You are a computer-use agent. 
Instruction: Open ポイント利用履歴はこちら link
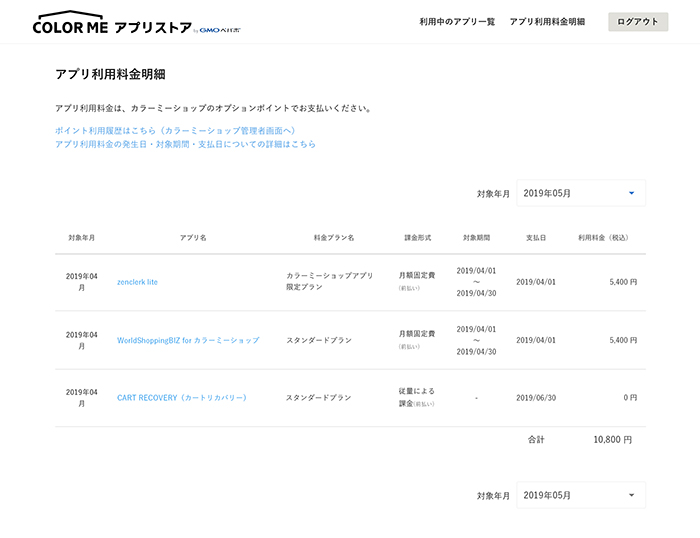pos(175,130)
